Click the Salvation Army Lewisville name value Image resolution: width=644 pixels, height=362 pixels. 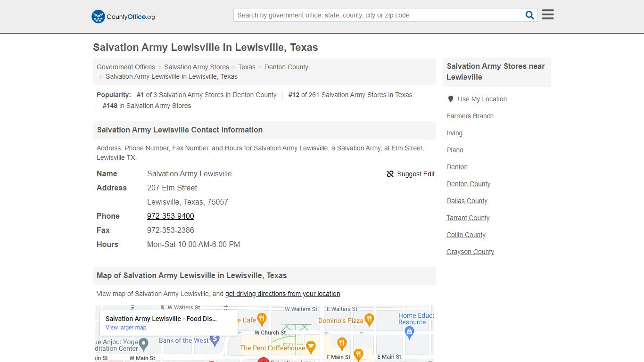tap(190, 173)
